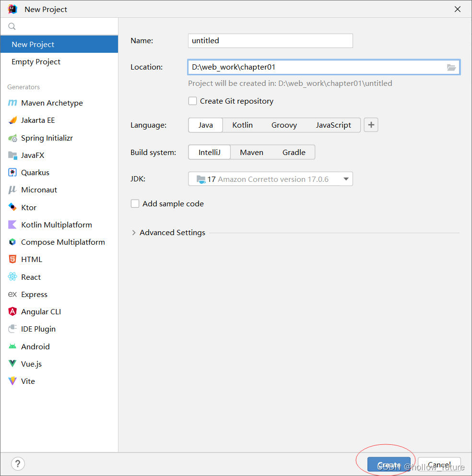472x476 pixels.
Task: Click the sidebar search field
Action: (x=59, y=26)
